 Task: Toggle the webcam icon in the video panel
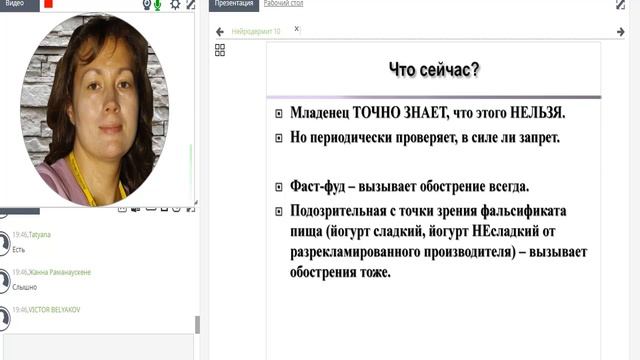point(147,4)
